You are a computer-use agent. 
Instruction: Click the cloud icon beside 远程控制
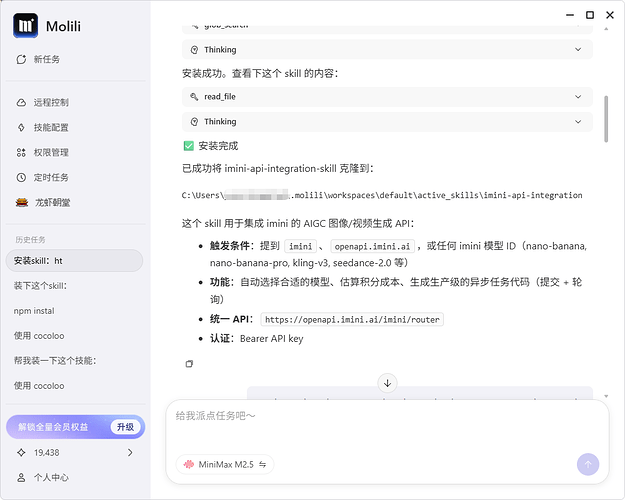point(21,102)
